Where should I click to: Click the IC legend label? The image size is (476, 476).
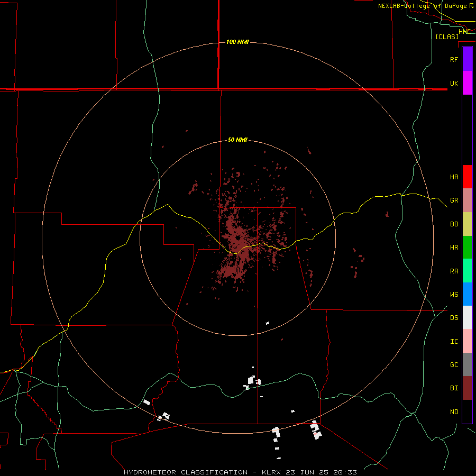454,342
